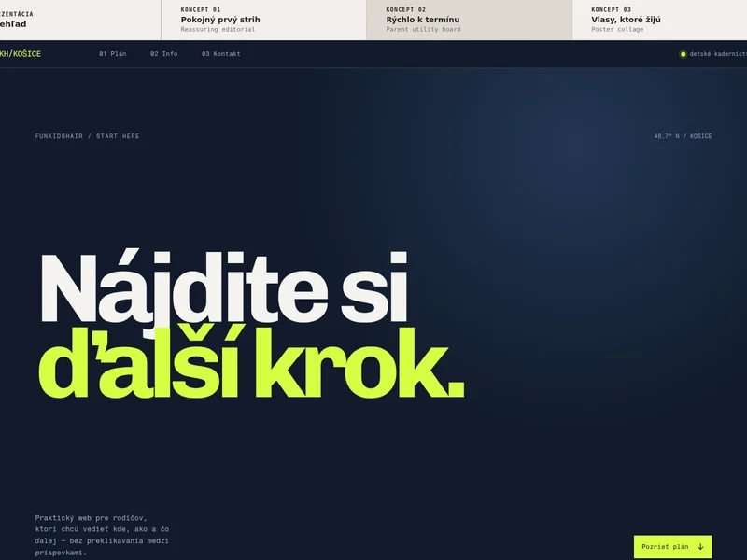Click the FUNKIDSHAIR / START HERE label
This screenshot has width=747, height=560.
[x=87, y=136]
